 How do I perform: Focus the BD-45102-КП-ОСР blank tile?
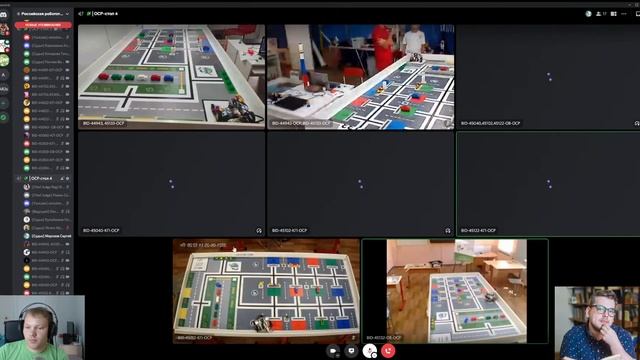point(360,184)
